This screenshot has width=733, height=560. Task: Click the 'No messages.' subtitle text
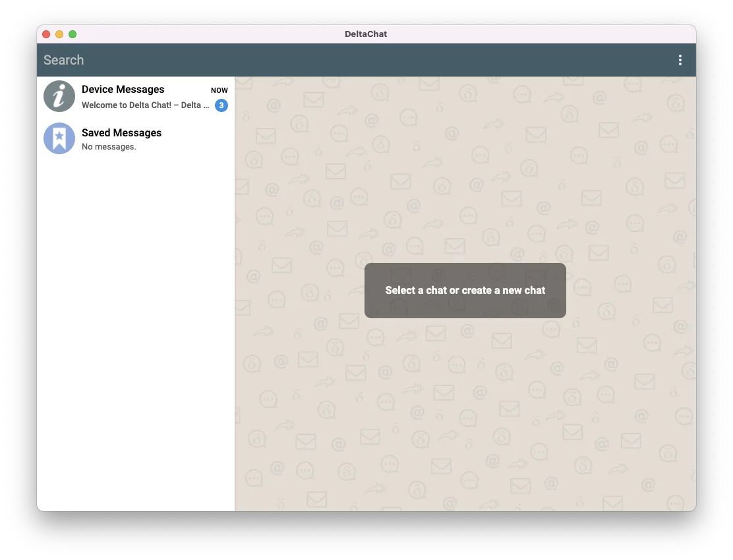[109, 147]
